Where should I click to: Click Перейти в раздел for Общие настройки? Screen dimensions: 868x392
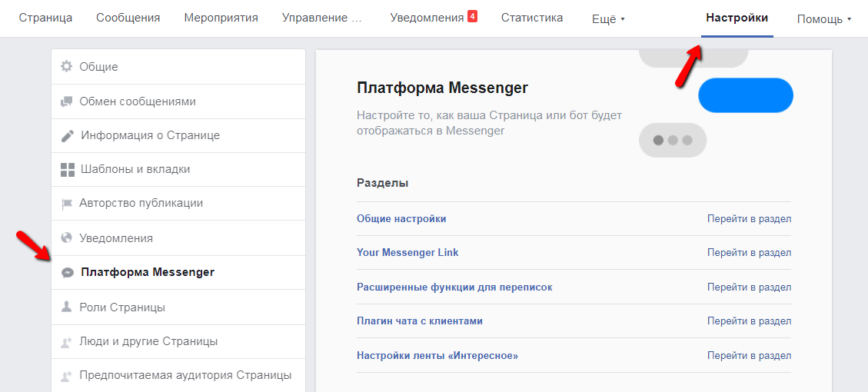749,219
